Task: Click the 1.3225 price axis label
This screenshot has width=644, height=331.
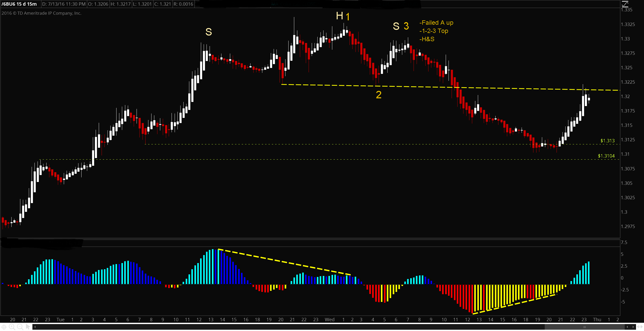Action: (x=628, y=82)
